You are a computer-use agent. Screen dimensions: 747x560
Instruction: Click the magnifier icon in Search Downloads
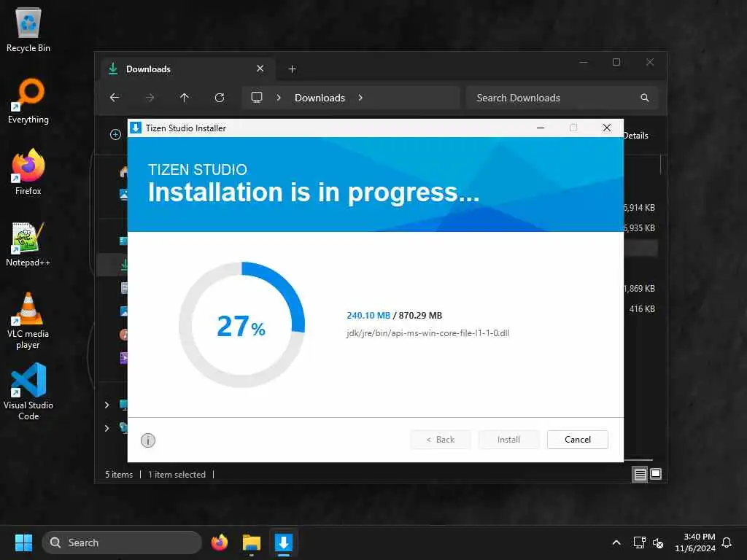(x=645, y=98)
